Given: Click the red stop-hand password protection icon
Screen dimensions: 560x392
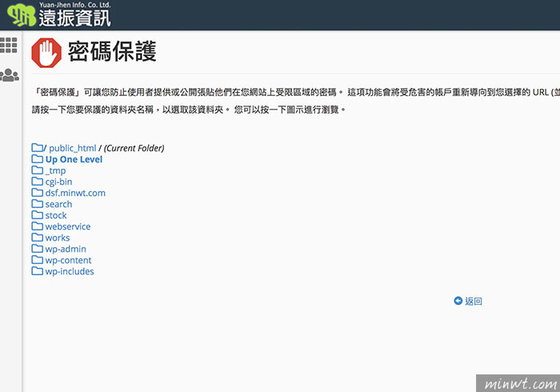Looking at the screenshot, I should (46, 53).
